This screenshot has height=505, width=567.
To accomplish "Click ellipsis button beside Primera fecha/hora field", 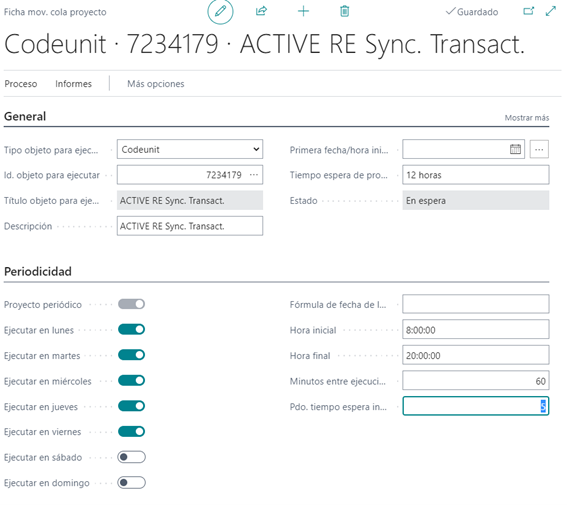I will tap(539, 149).
